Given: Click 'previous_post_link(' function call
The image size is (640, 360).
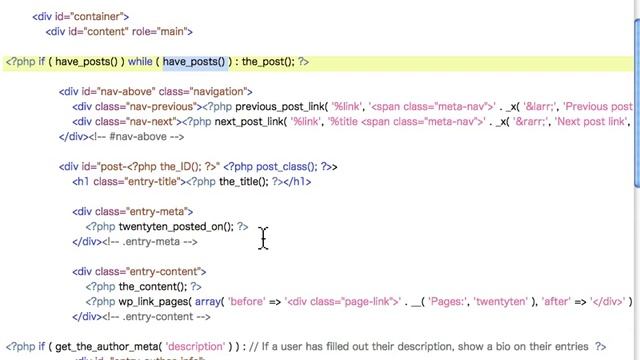Looking at the screenshot, I should [282, 107].
